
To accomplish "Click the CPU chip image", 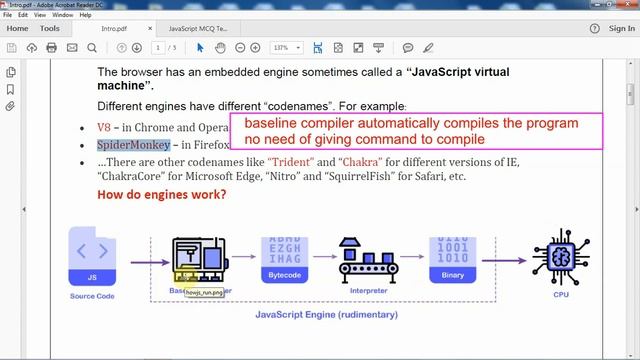I will pyautogui.click(x=561, y=257).
